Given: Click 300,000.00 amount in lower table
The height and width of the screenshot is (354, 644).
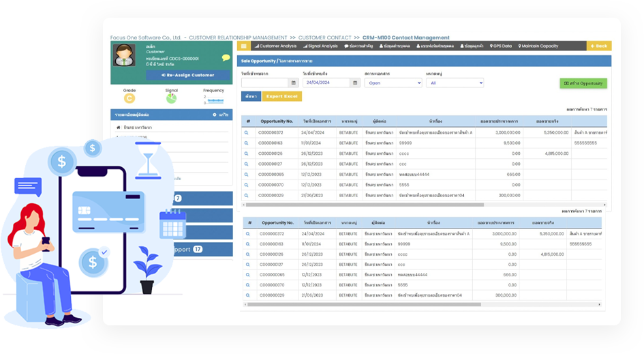Looking at the screenshot, I should pyautogui.click(x=506, y=295).
